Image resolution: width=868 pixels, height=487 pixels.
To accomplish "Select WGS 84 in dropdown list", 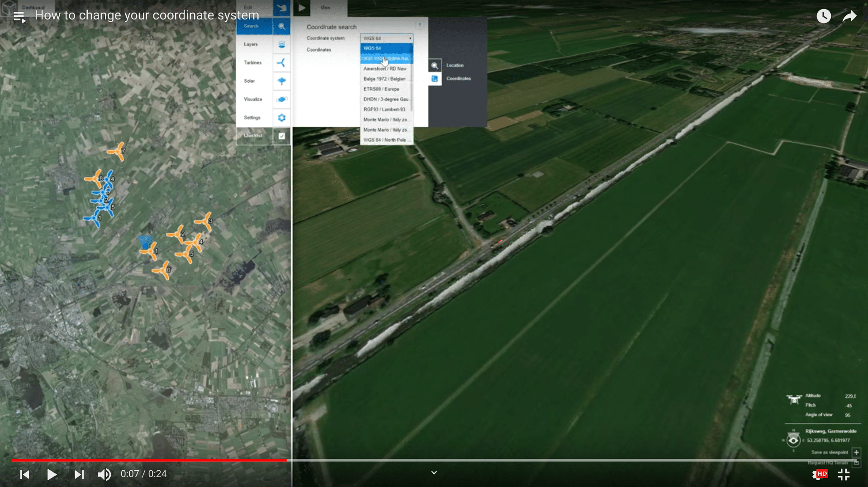I will (387, 48).
